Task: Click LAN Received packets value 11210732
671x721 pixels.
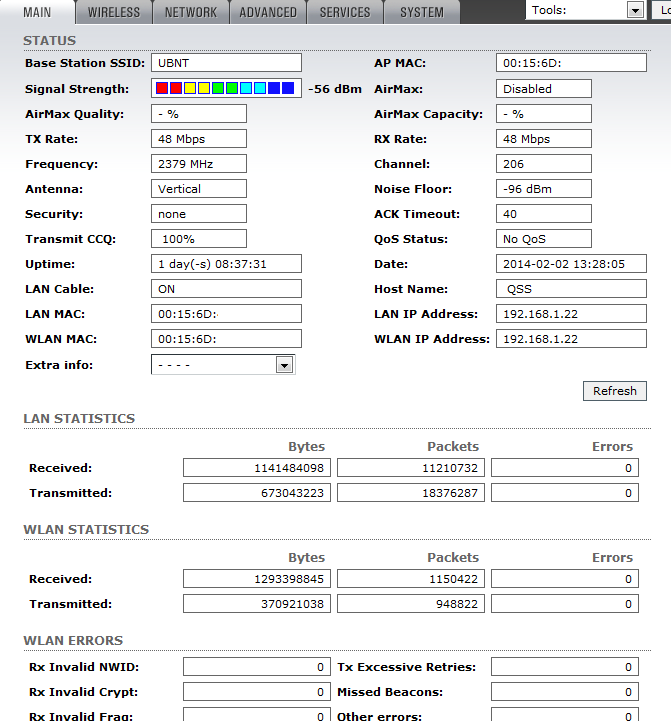Action: 411,468
